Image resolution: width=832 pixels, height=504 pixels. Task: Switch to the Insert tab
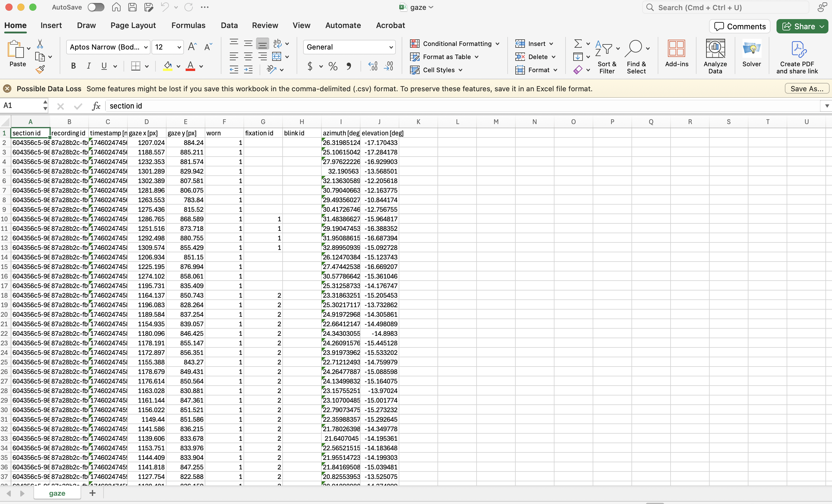51,25
